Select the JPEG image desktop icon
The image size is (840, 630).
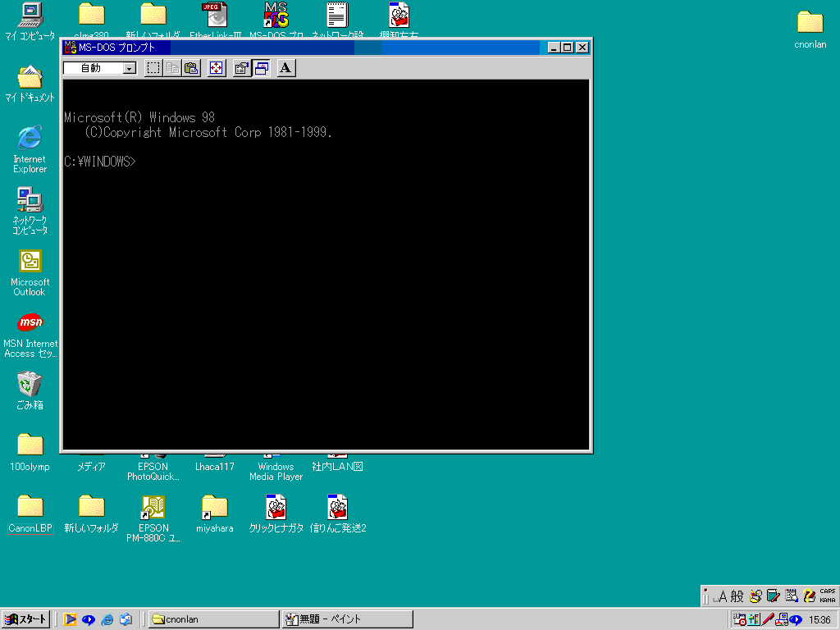tap(215, 21)
